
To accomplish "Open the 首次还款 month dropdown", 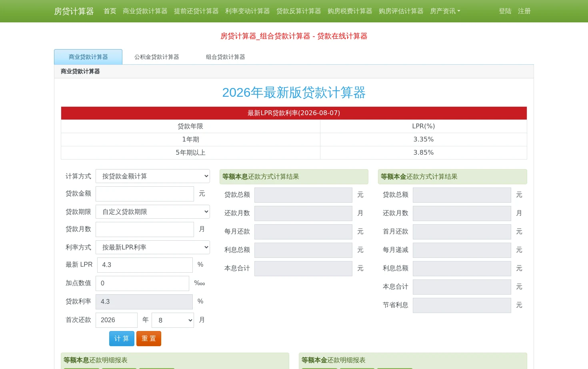I will click(173, 320).
